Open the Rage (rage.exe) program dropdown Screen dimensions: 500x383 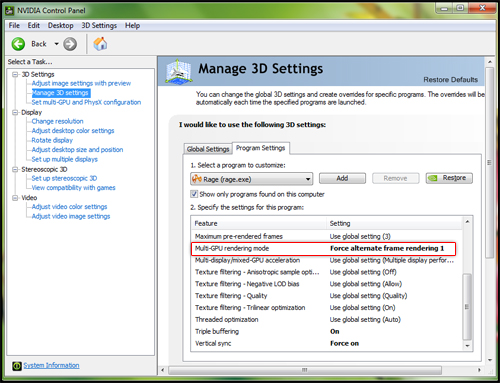pyautogui.click(x=252, y=179)
